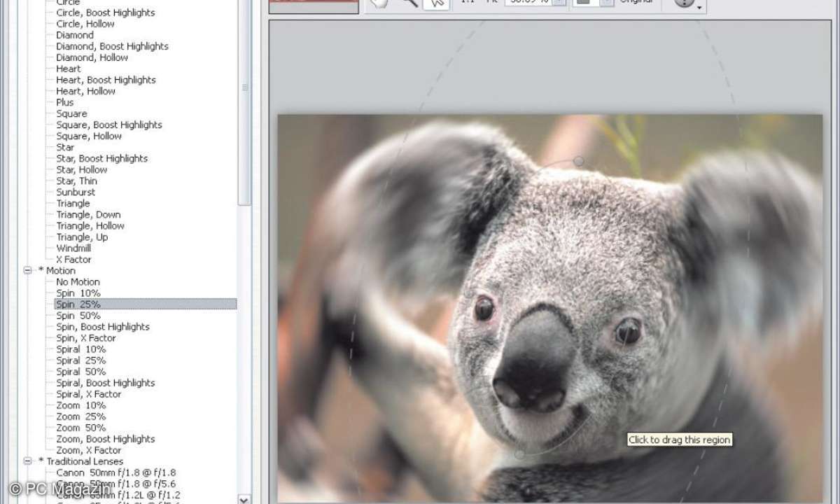Apply 'Star, Boost Highlights' preset

point(102,158)
